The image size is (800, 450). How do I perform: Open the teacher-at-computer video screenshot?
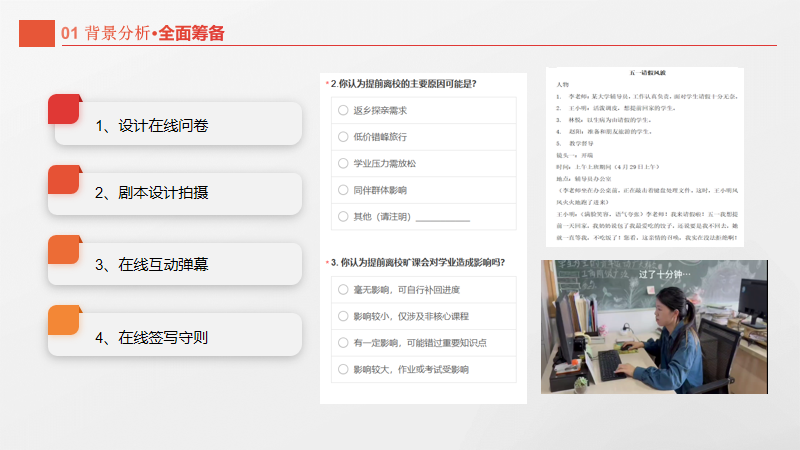coord(654,327)
